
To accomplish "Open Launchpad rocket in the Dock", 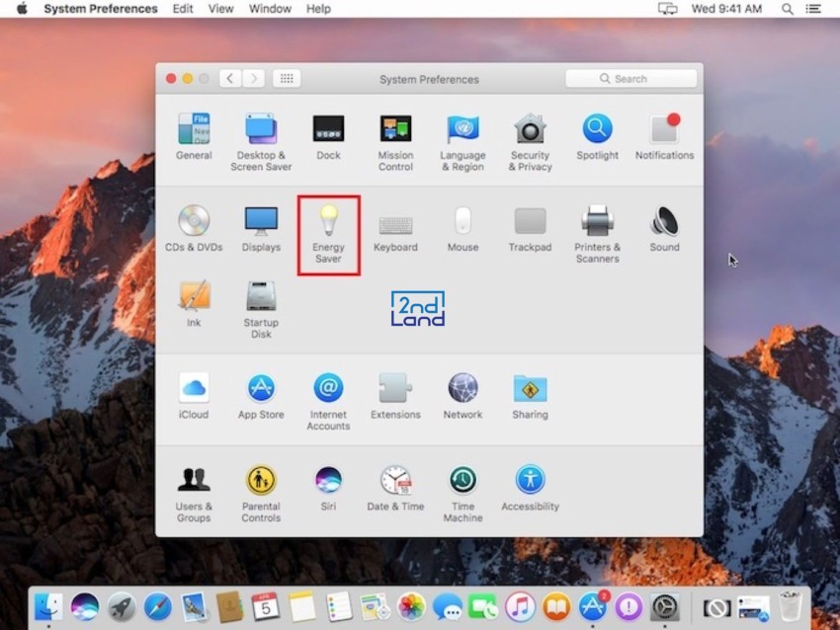I will point(122,607).
